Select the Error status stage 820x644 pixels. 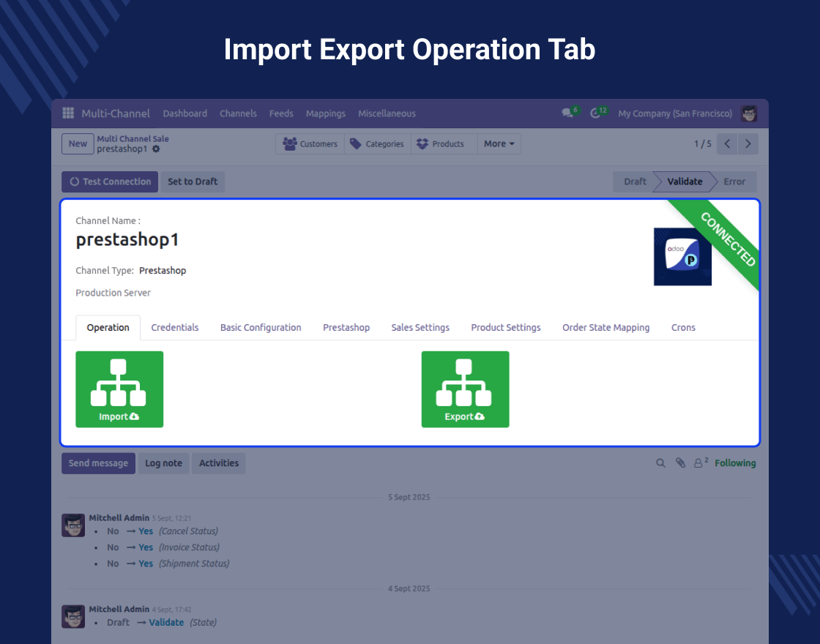tap(734, 181)
